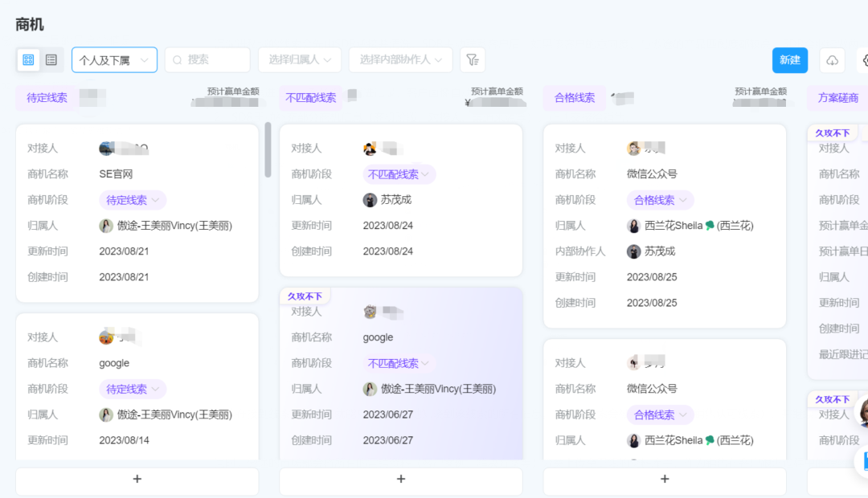
Task: Open the filter funnel icon
Action: (473, 59)
